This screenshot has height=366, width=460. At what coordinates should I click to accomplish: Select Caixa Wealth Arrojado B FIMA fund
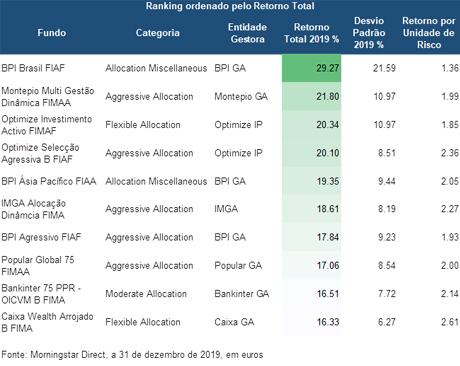click(x=47, y=322)
